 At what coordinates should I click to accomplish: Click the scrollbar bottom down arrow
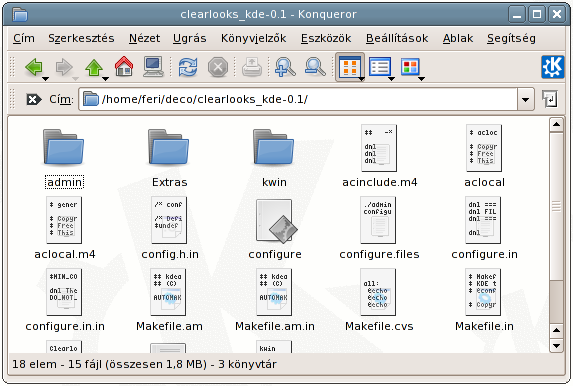[556, 345]
